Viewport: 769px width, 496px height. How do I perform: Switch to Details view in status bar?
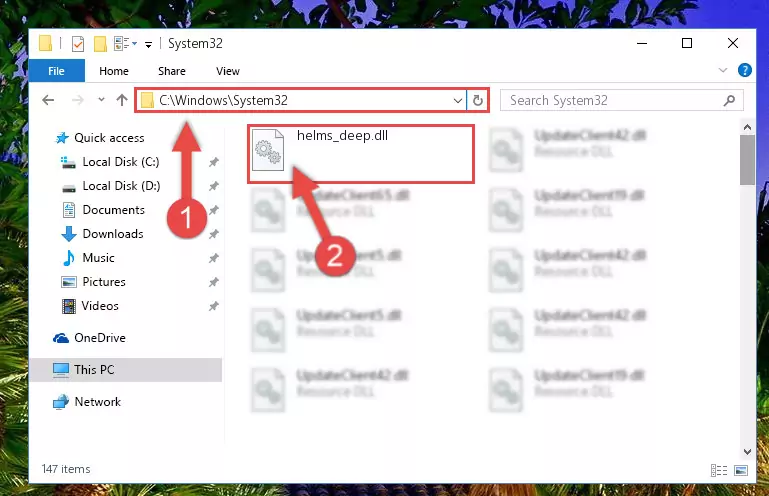click(x=718, y=470)
